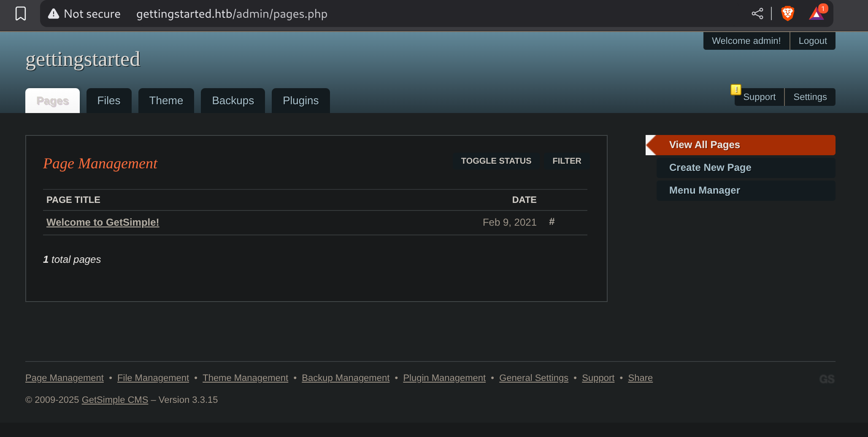The height and width of the screenshot is (437, 868).
Task: Click the yellow warning badge beside Support
Action: (736, 89)
